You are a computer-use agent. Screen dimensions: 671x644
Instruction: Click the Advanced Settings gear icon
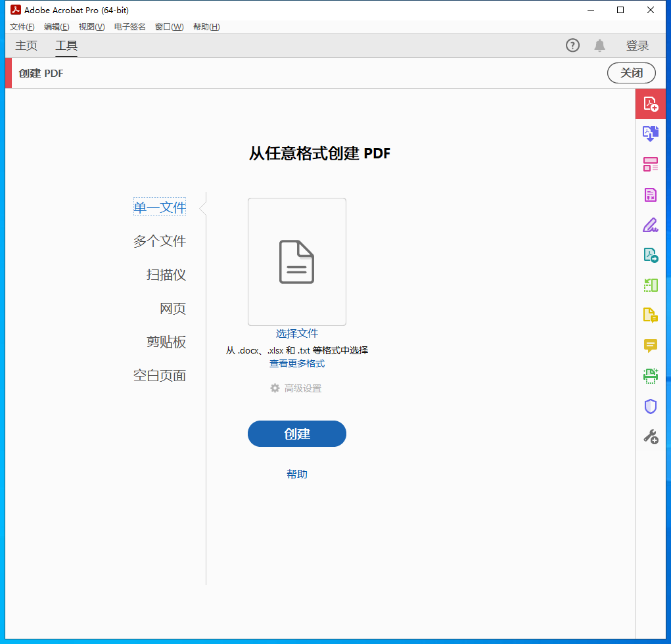pyautogui.click(x=275, y=388)
